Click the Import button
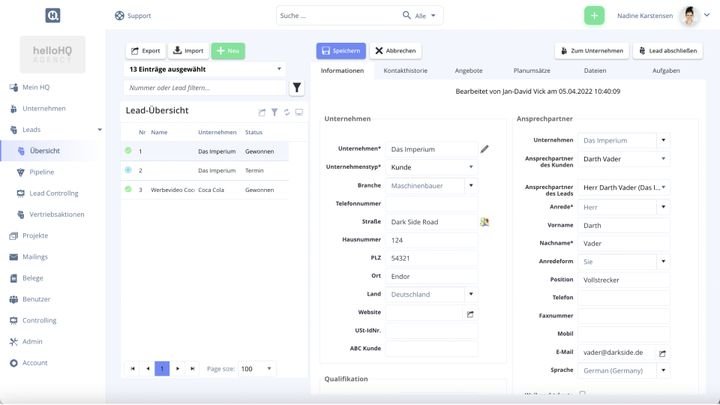720x405 pixels. pyautogui.click(x=188, y=51)
